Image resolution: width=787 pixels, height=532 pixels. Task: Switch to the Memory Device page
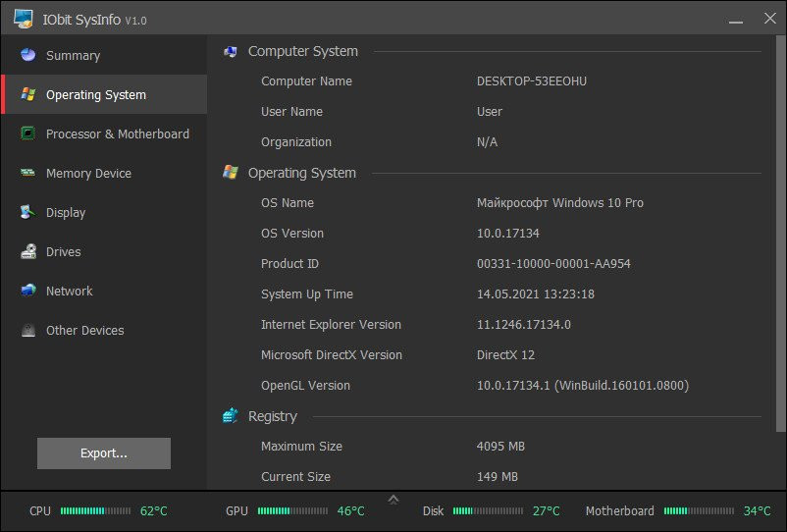tap(104, 173)
